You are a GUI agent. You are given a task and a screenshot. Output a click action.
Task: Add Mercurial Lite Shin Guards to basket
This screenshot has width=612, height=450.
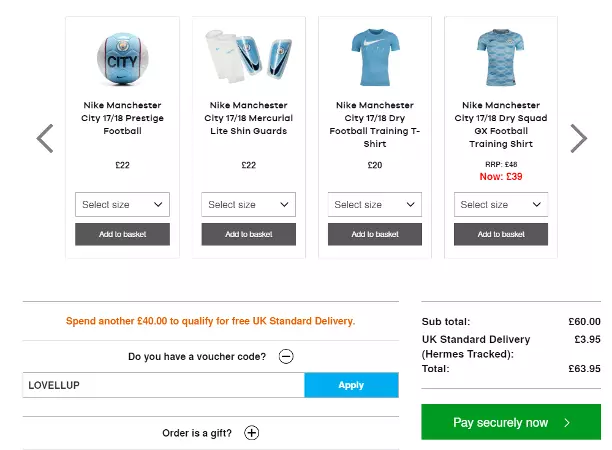248,234
